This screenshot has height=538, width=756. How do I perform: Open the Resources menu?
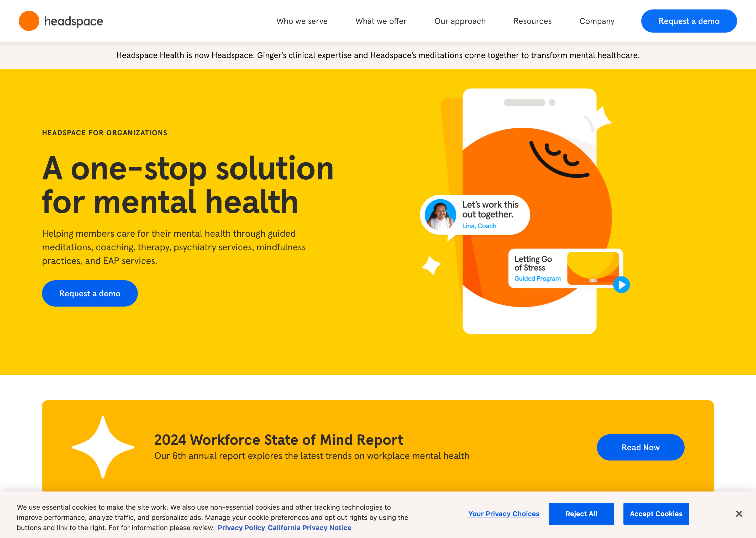point(532,21)
